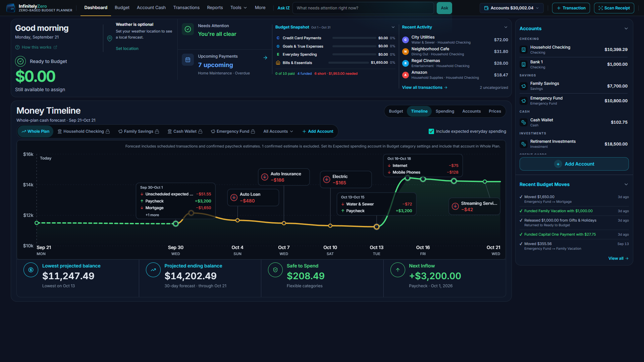
Task: Click the + Transaction button
Action: [571, 8]
